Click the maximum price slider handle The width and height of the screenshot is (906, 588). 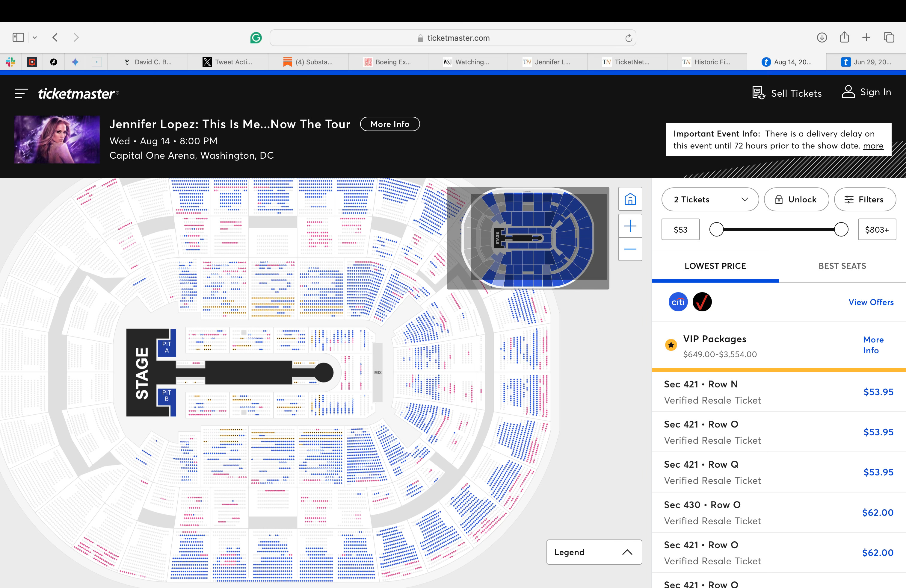coord(841,229)
